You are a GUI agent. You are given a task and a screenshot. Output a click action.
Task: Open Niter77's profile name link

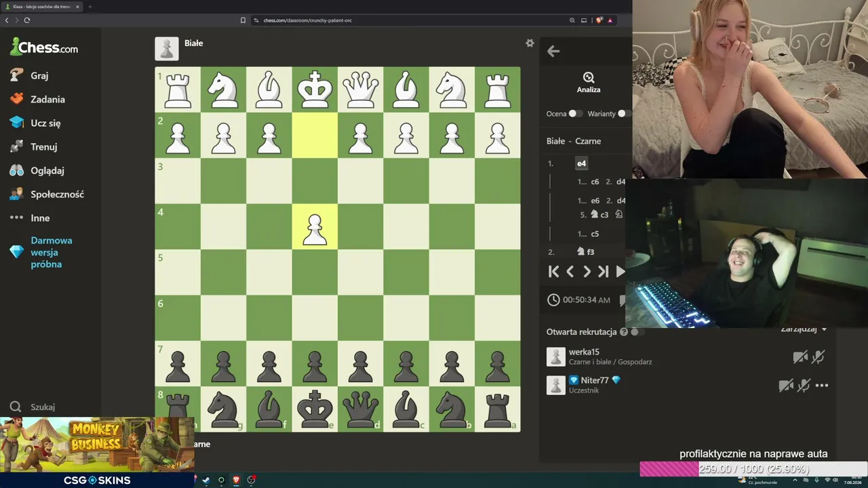[594, 380]
